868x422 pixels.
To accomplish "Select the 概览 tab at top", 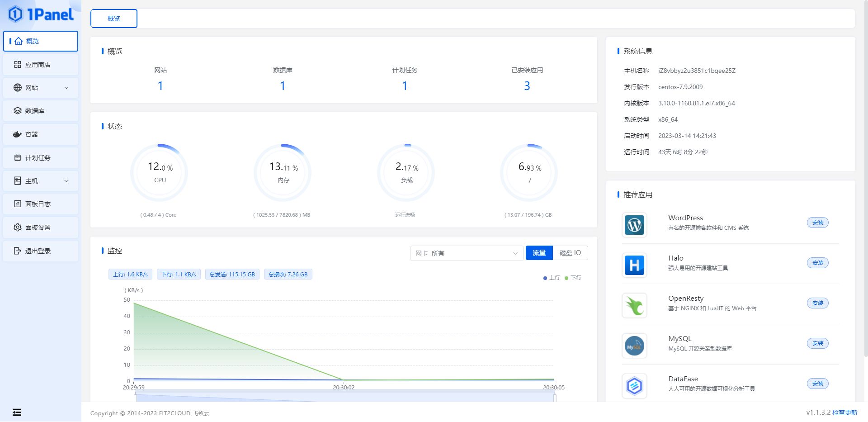I will [114, 19].
